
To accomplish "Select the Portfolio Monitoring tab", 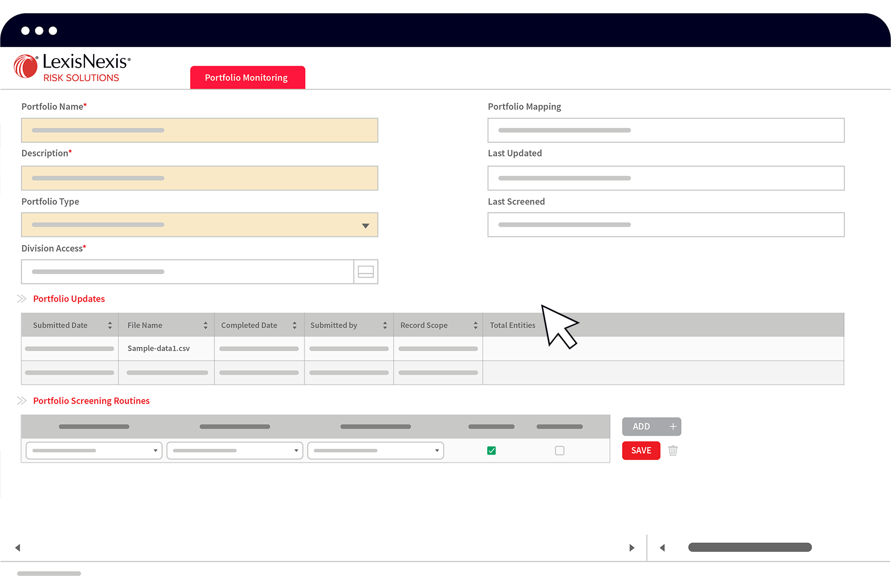I will [x=247, y=77].
